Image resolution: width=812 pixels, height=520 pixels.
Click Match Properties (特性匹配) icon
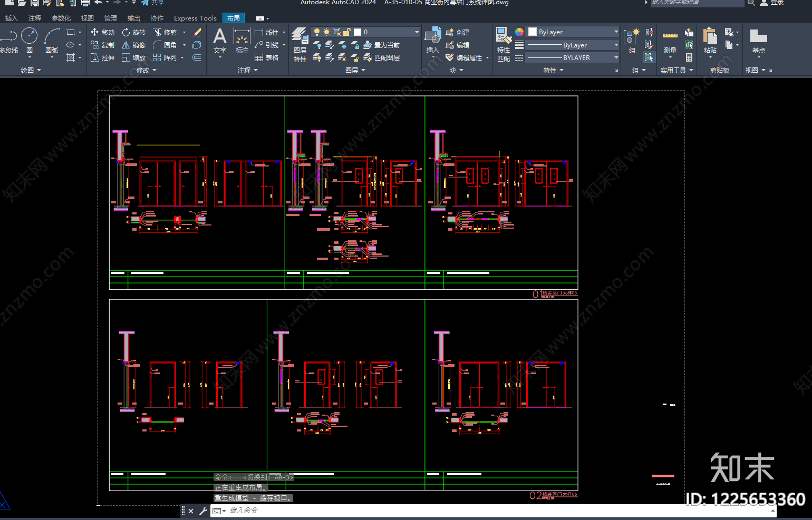click(504, 44)
